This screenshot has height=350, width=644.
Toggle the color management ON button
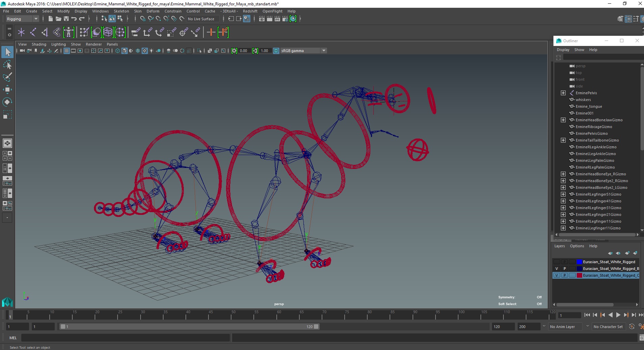click(276, 51)
